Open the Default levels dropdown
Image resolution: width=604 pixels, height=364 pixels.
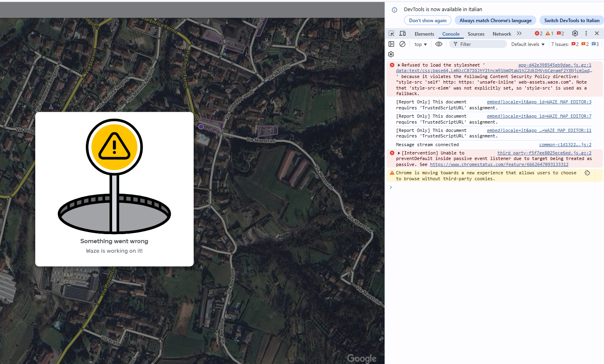pos(528,44)
